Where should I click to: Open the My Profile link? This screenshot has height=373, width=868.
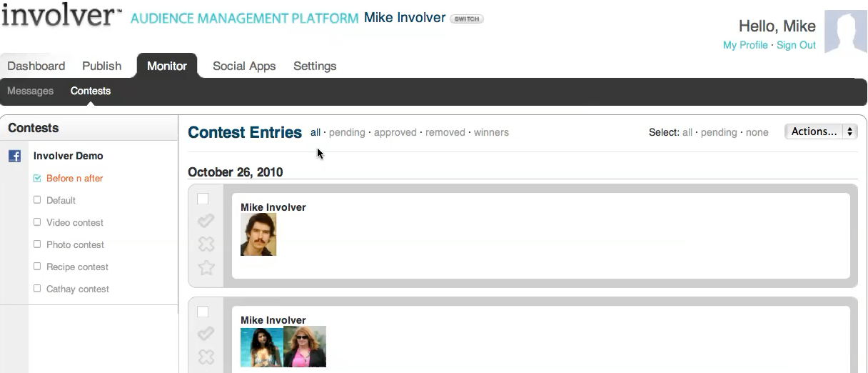[745, 45]
